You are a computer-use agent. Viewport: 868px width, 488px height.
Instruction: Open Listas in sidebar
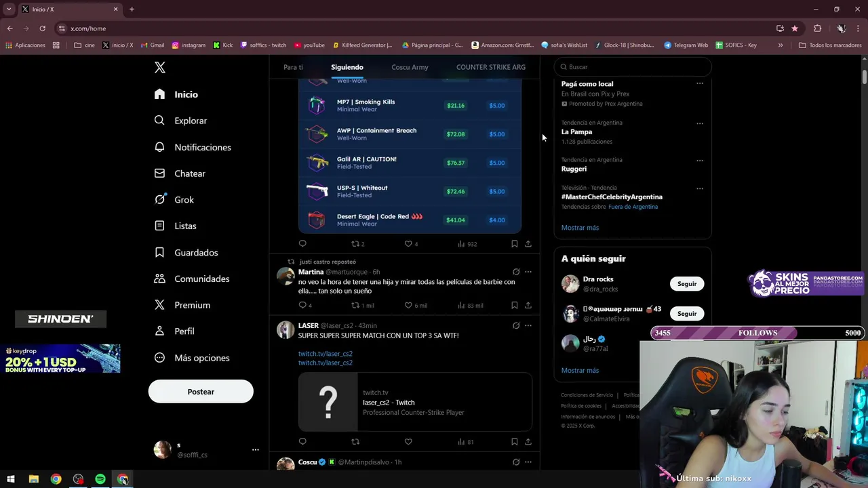(175, 226)
